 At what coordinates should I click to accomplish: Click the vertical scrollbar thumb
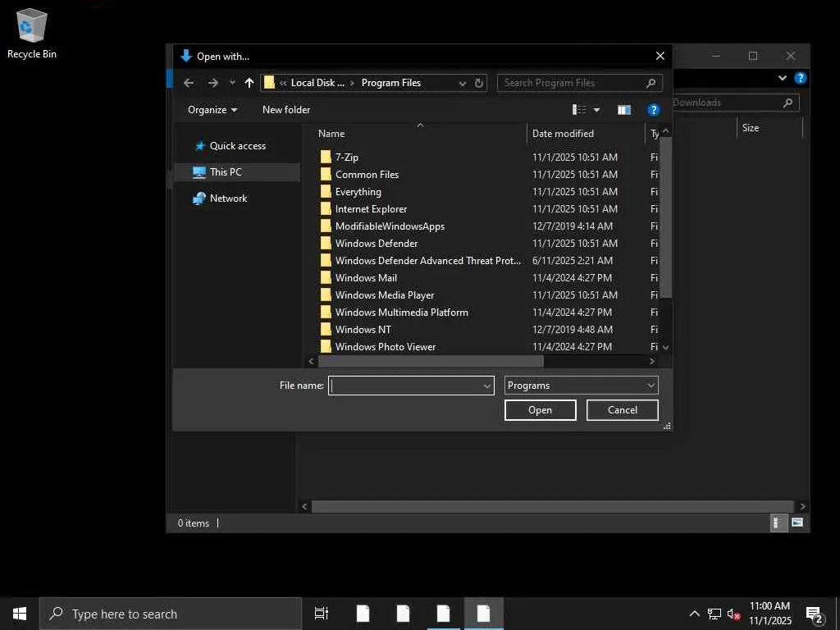[x=665, y=217]
